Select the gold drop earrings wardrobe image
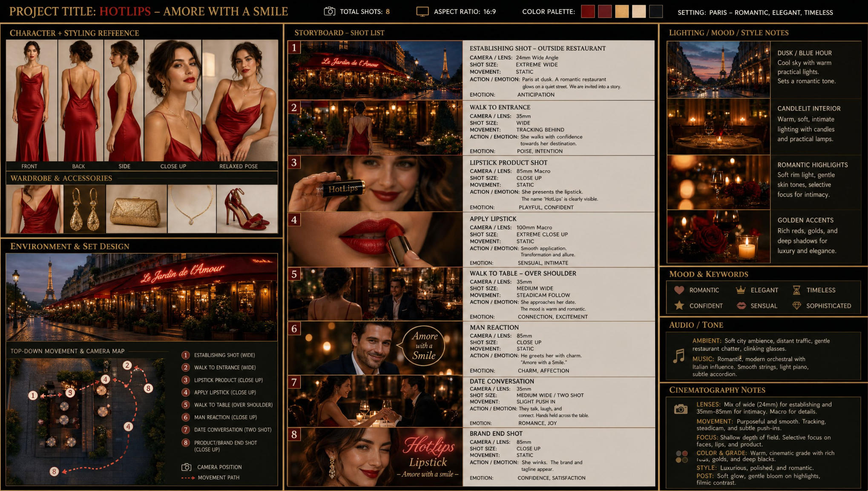 click(x=84, y=209)
